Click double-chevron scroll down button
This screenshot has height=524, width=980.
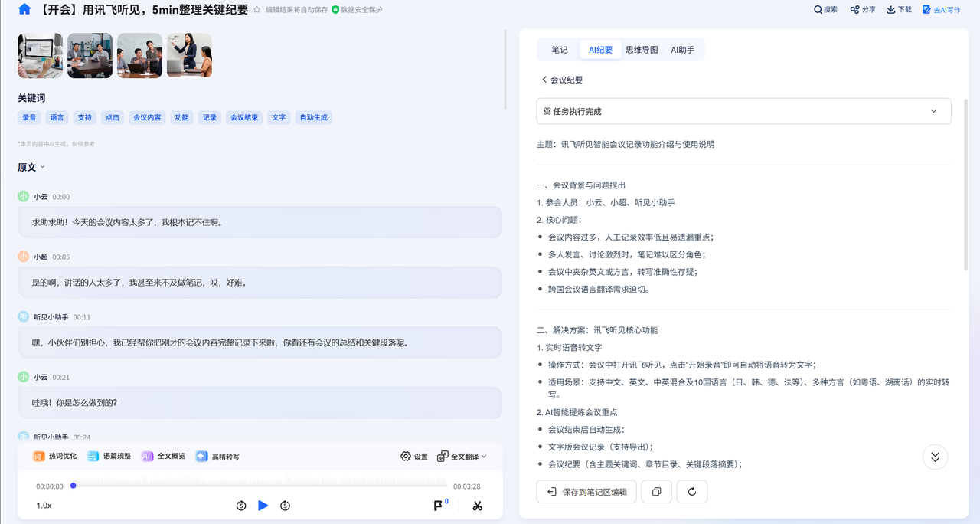935,457
